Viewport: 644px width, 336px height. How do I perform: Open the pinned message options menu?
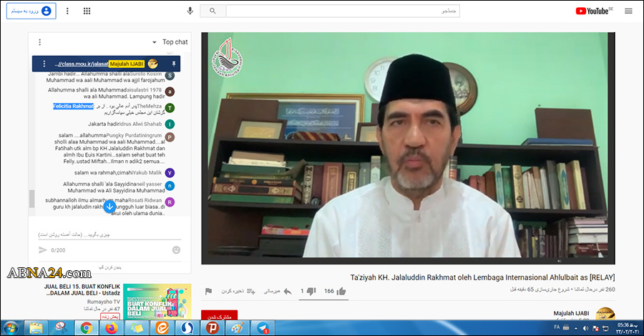[44, 64]
